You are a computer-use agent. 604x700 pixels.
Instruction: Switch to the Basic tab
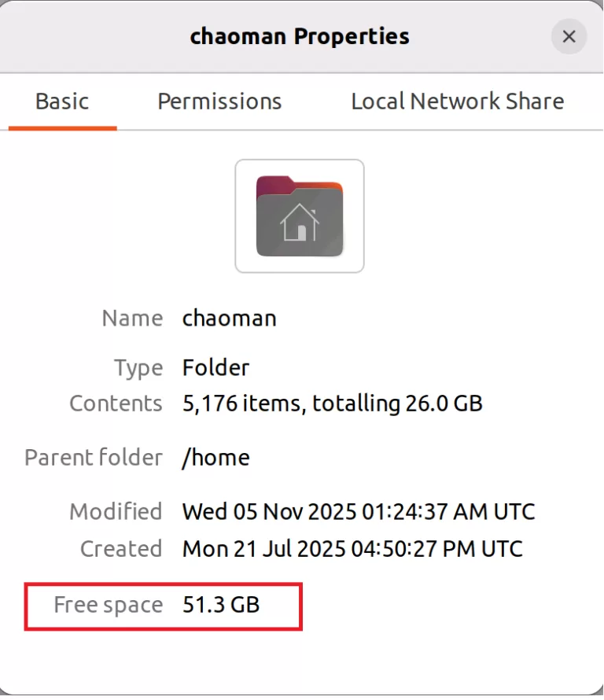pyautogui.click(x=62, y=101)
